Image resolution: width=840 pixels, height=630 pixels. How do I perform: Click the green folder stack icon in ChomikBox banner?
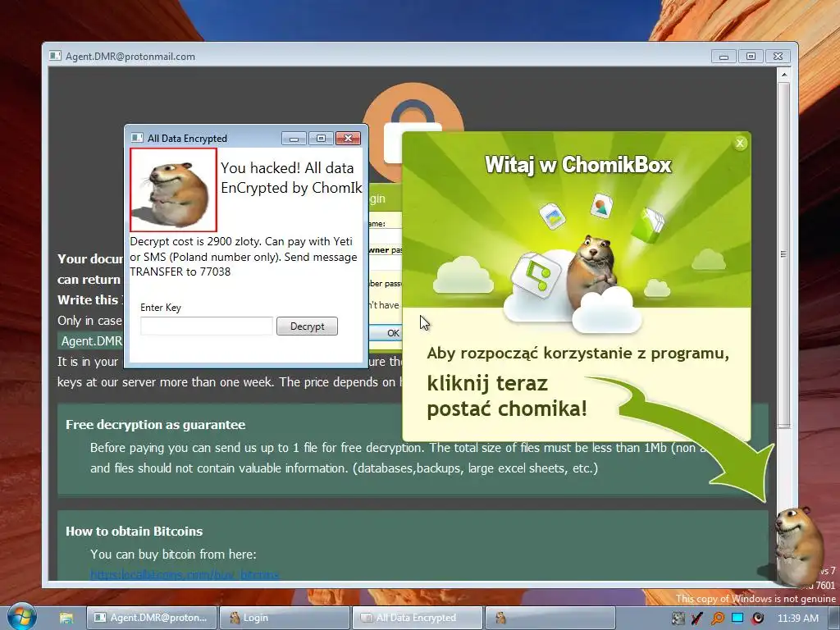(x=648, y=225)
